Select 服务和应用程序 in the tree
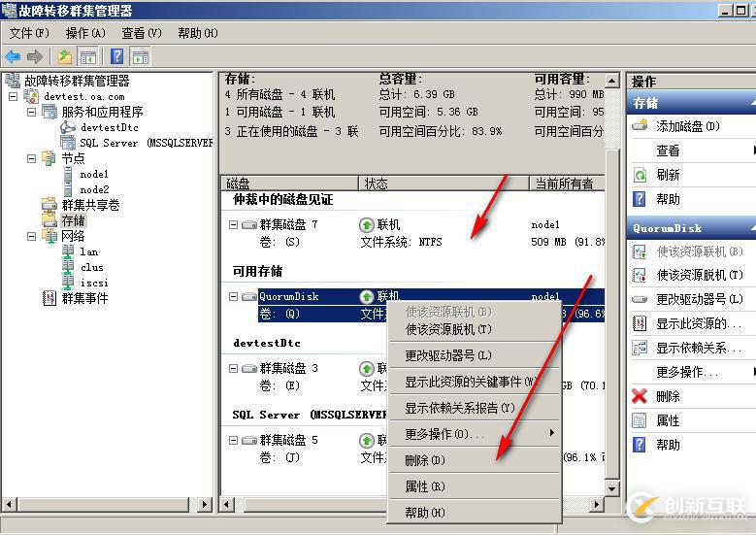 [x=102, y=112]
